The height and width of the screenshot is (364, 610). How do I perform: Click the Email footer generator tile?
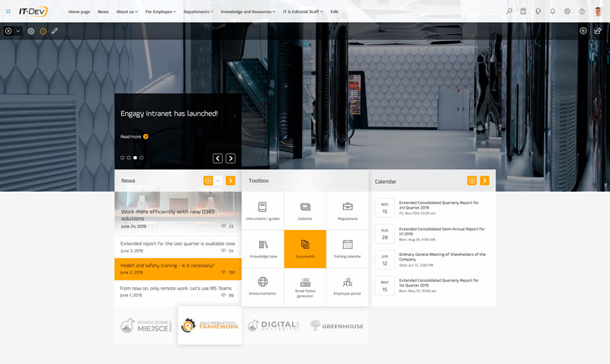pyautogui.click(x=305, y=287)
